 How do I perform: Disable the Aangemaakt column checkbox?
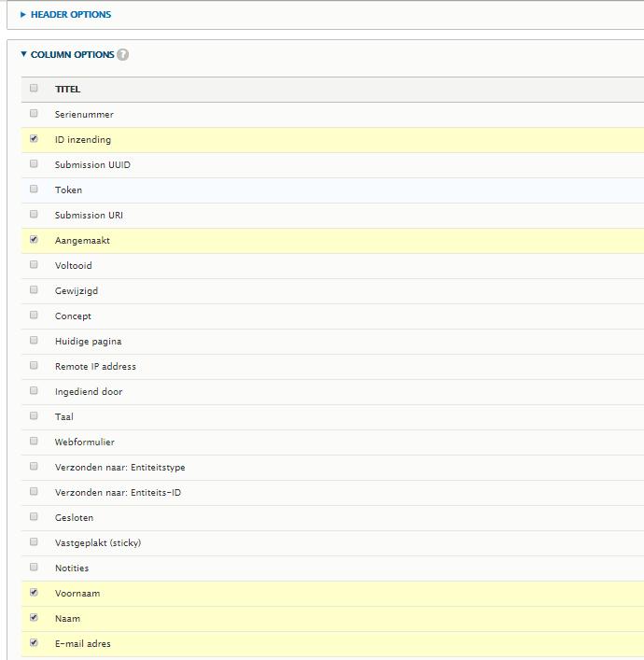(x=35, y=240)
